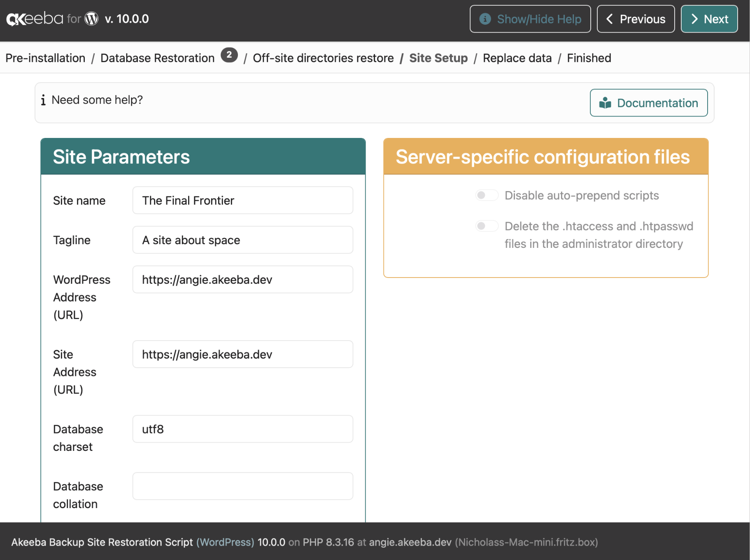Image resolution: width=750 pixels, height=560 pixels.
Task: Click the Database charset field
Action: click(x=243, y=429)
